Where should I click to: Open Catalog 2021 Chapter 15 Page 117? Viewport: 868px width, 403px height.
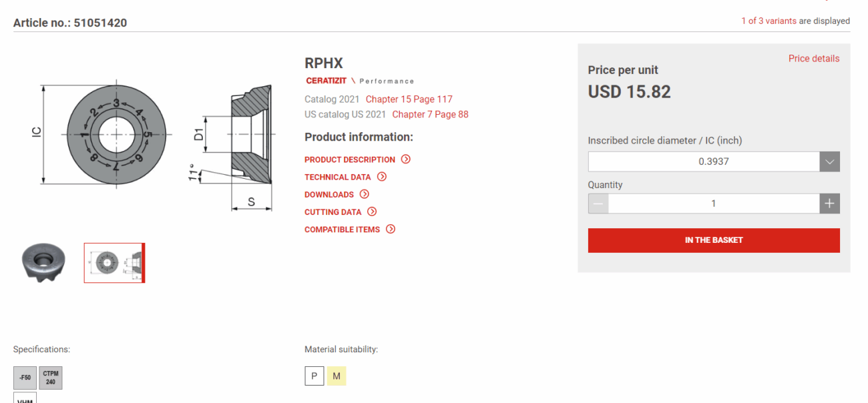(409, 99)
